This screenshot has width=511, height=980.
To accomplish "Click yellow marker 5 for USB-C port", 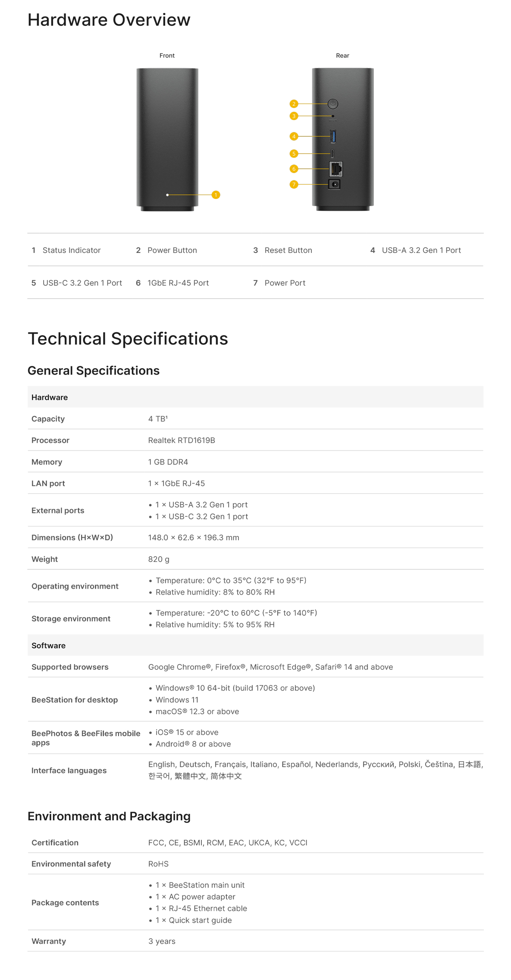I will click(294, 154).
